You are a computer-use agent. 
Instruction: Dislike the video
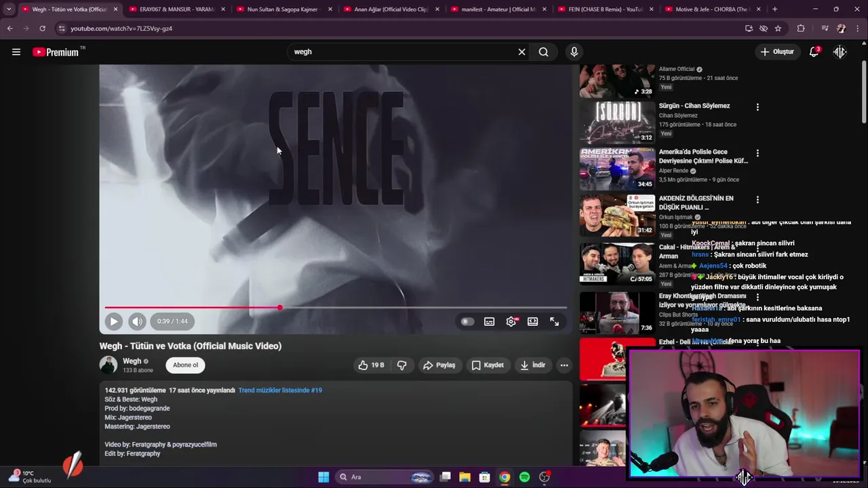click(x=402, y=365)
